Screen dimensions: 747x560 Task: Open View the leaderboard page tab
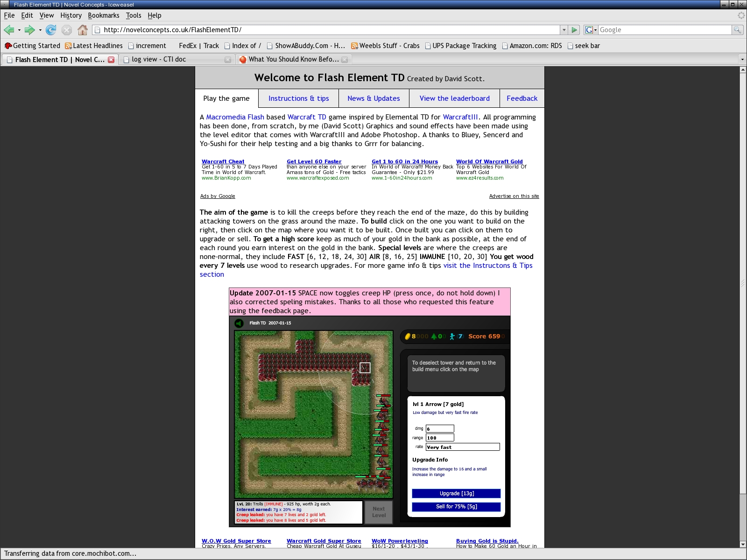[x=455, y=98]
